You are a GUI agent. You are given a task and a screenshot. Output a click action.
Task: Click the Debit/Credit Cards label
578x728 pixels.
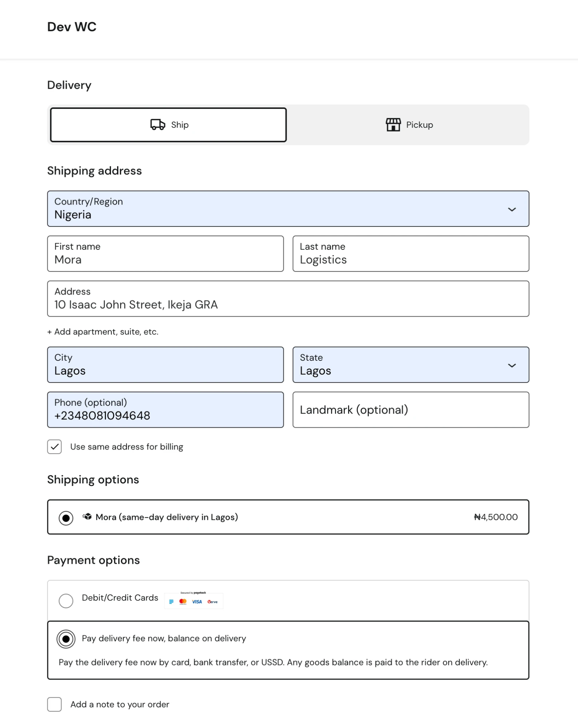pyautogui.click(x=120, y=598)
